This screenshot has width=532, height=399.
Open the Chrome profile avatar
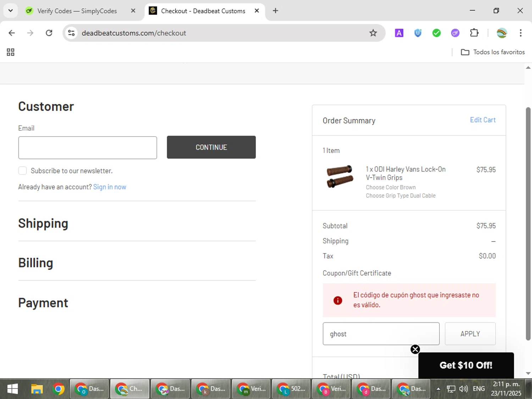point(502,33)
